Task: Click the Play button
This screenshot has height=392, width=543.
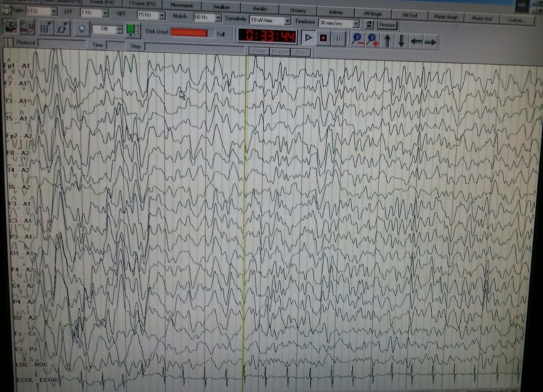Action: [x=308, y=38]
